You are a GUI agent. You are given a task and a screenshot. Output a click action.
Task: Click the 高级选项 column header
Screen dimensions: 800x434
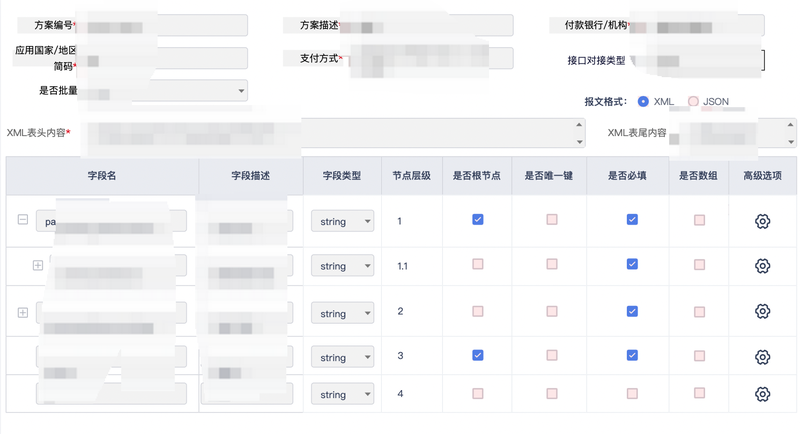(762, 176)
